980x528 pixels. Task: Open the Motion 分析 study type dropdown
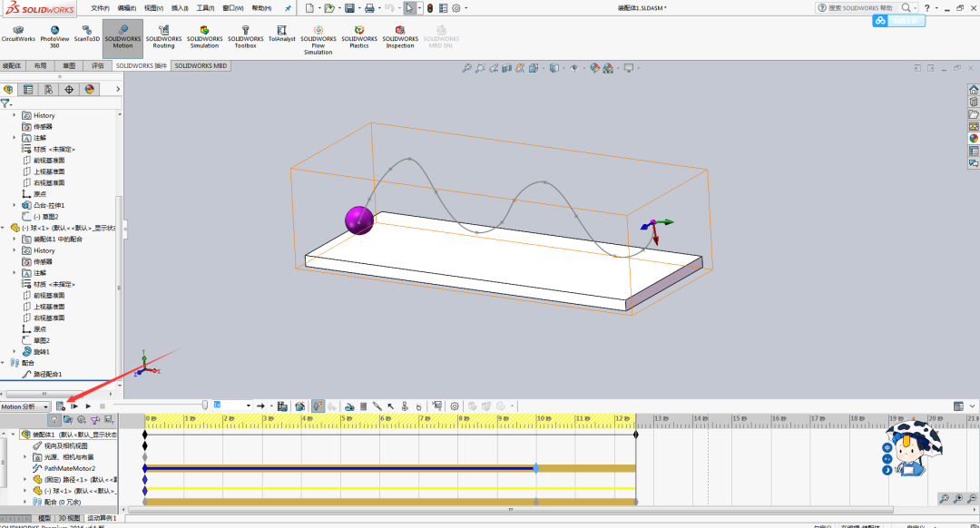click(x=45, y=406)
